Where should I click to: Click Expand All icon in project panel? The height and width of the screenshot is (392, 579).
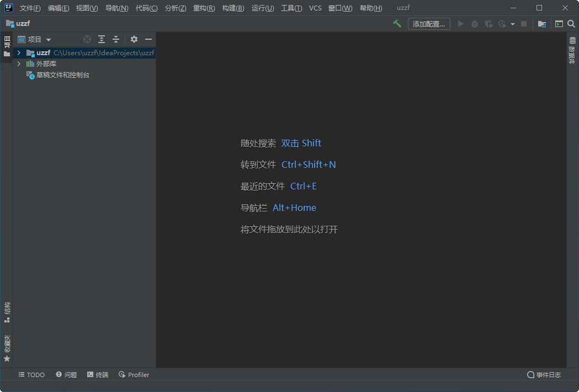[x=102, y=39]
